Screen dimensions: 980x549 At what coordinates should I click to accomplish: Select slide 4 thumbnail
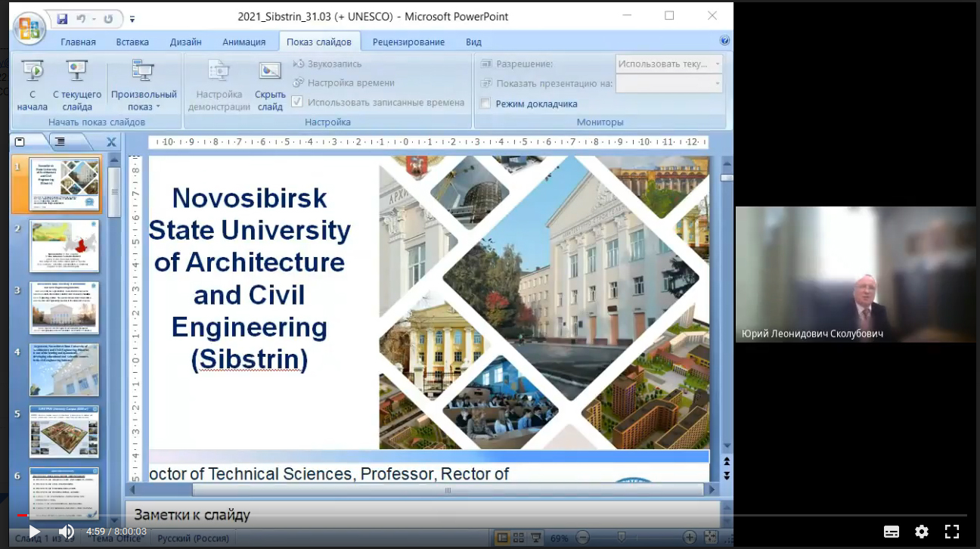64,370
